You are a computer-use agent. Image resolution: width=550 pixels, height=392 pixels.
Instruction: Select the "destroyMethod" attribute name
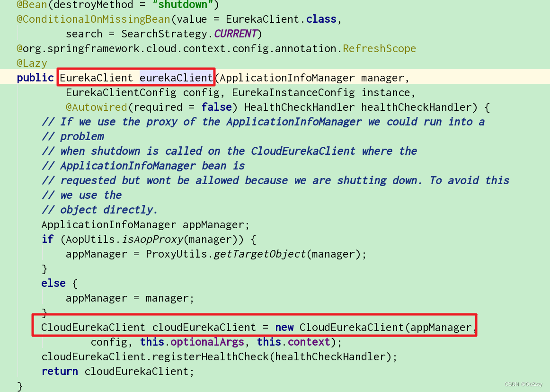[x=93, y=5]
